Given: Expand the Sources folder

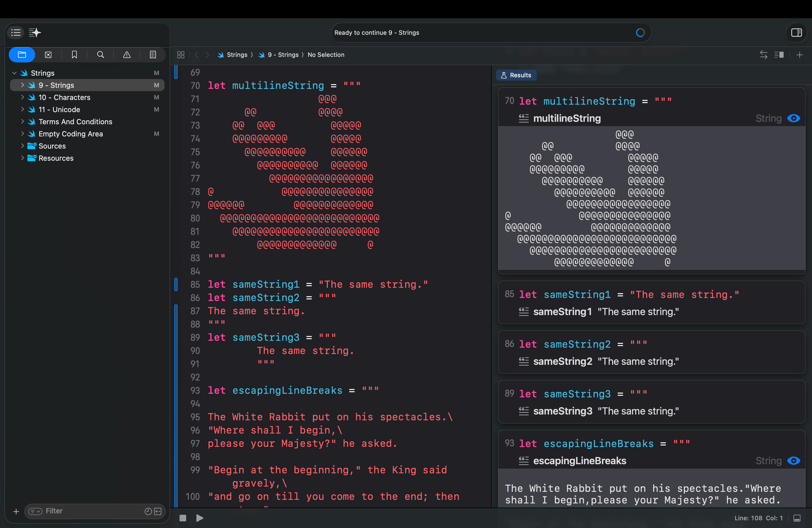Looking at the screenshot, I should [23, 146].
